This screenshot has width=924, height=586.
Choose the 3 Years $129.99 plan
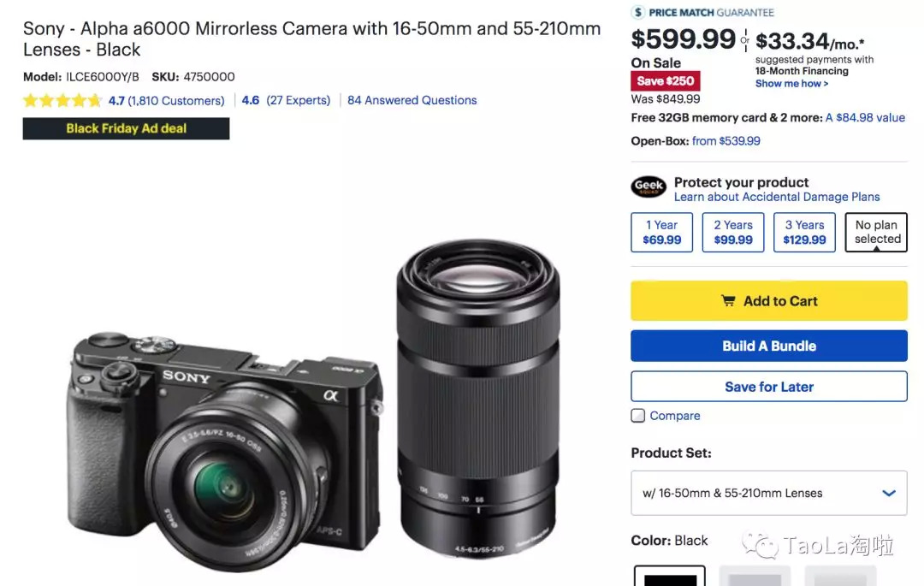click(804, 233)
